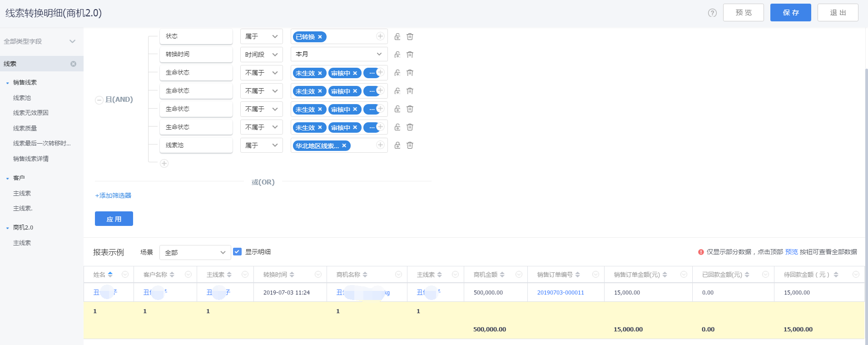Add a new condition below 线索池 row
Image resolution: width=868 pixels, height=345 pixels.
164,163
